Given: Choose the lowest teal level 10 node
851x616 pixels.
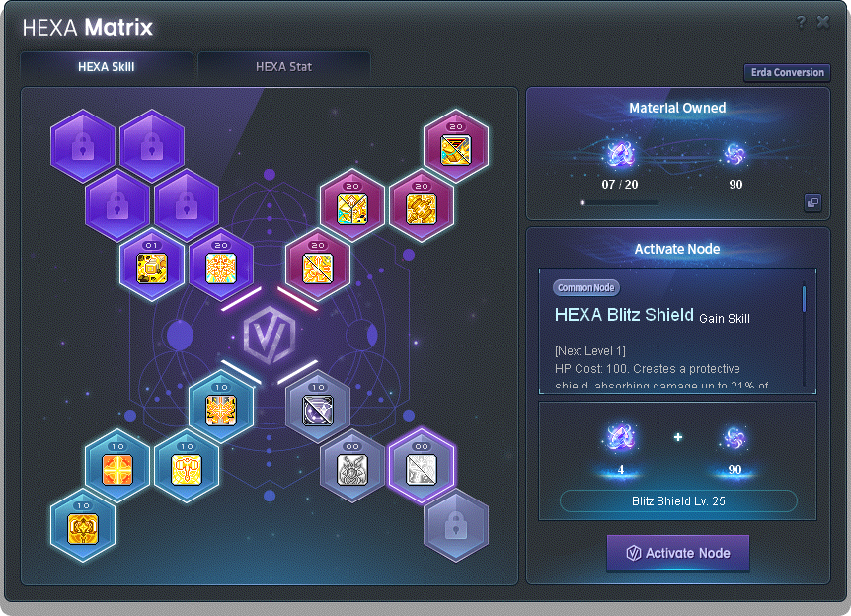Looking at the screenshot, I should (83, 525).
